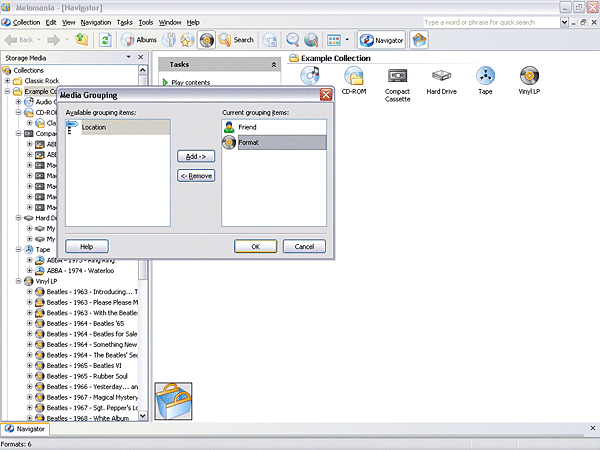Viewport: 600px width, 450px height.
Task: Select Location in available grouping items
Action: click(94, 127)
